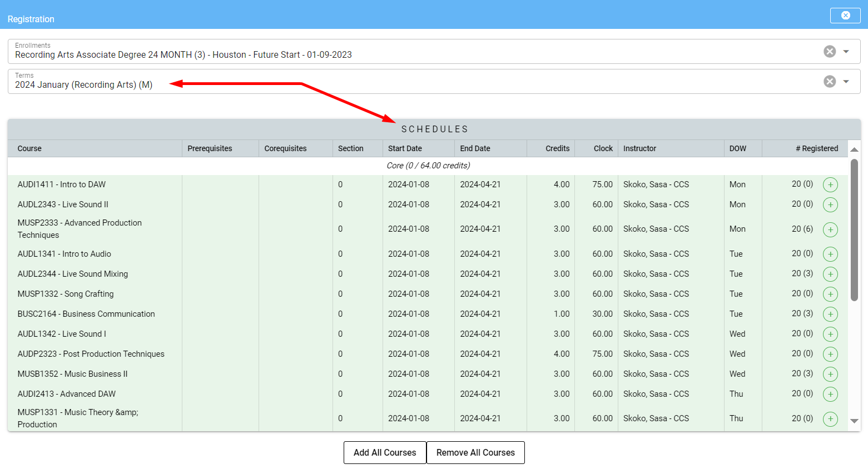
Task: Clear the Terms field selection
Action: [829, 82]
